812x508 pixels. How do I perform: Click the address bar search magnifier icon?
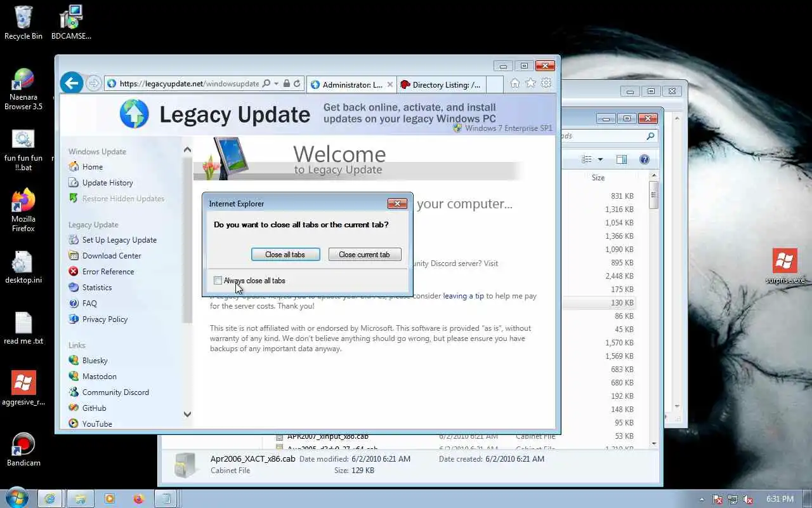[266, 84]
